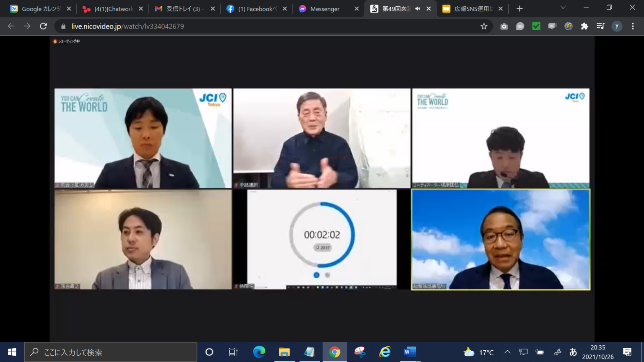The width and height of the screenshot is (644, 362).
Task: Switch to the Messenger tab
Action: pos(325,9)
